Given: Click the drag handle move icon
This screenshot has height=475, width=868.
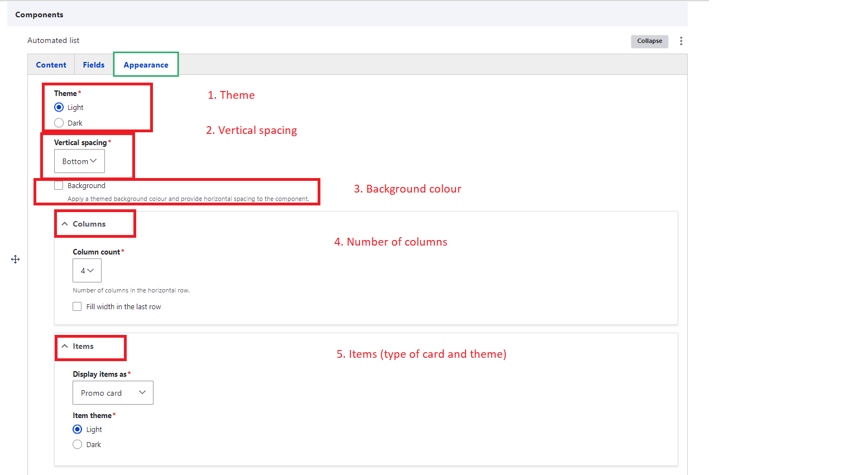Looking at the screenshot, I should [x=15, y=259].
